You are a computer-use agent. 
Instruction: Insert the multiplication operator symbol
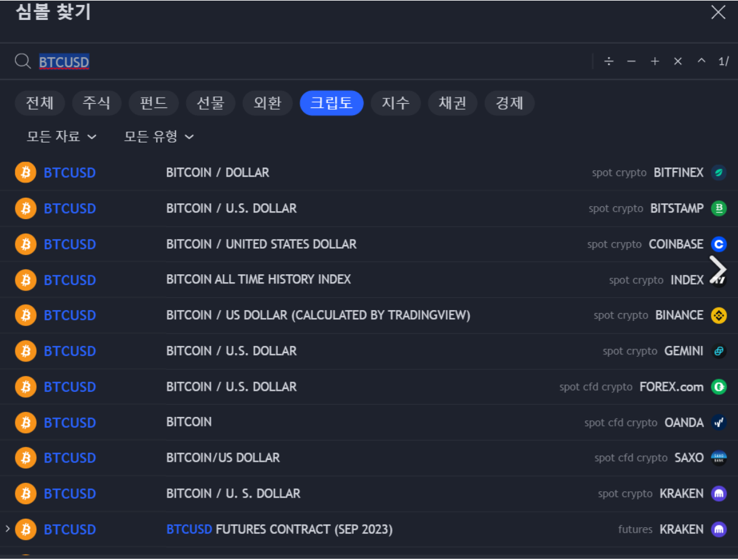[678, 61]
